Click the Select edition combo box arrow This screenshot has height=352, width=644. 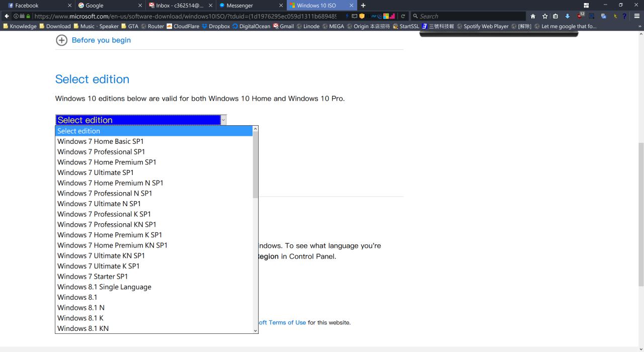click(x=223, y=120)
